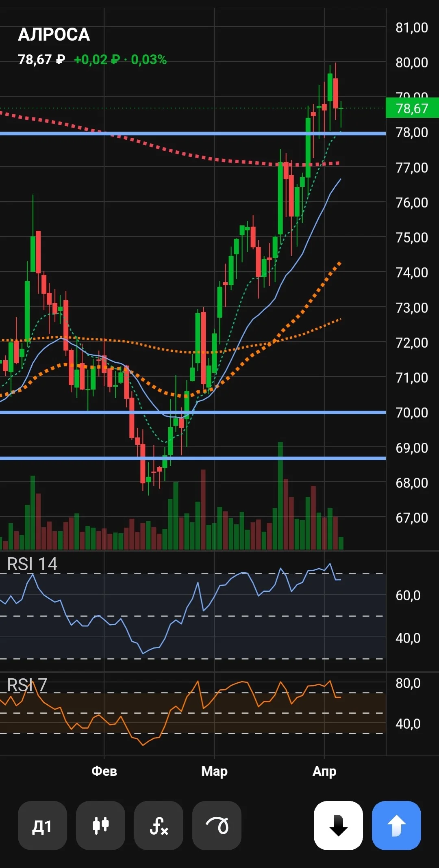The image size is (439, 868).
Task: Tap the Апр date label
Action: (324, 771)
